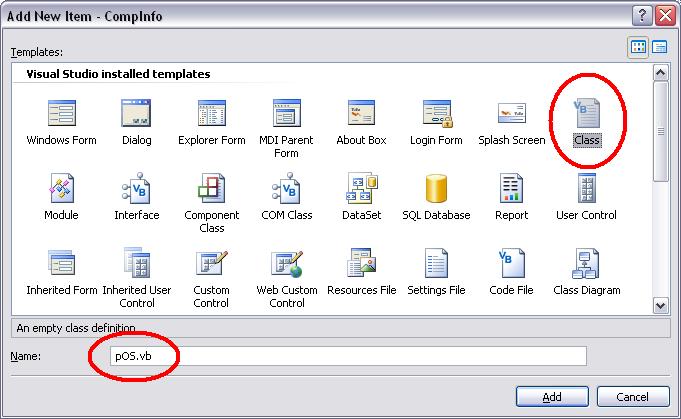The image size is (681, 419).
Task: Select the Splash Screen template
Action: 512,122
